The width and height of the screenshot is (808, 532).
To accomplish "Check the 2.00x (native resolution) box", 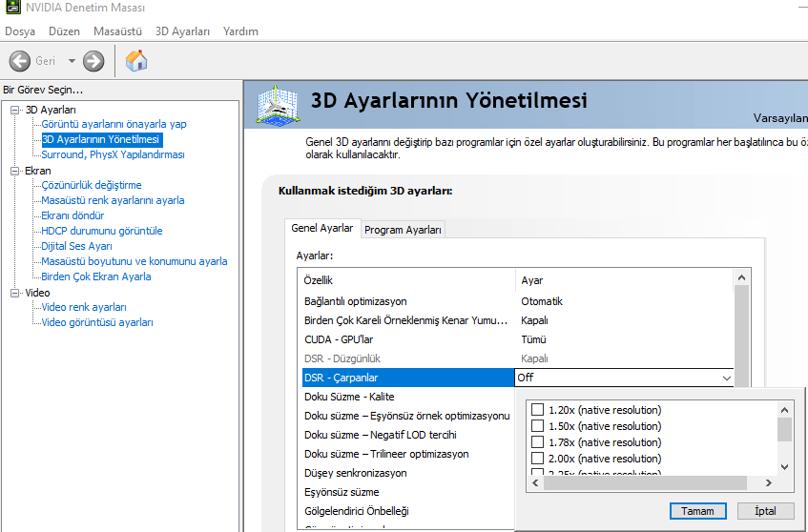I will (x=537, y=459).
